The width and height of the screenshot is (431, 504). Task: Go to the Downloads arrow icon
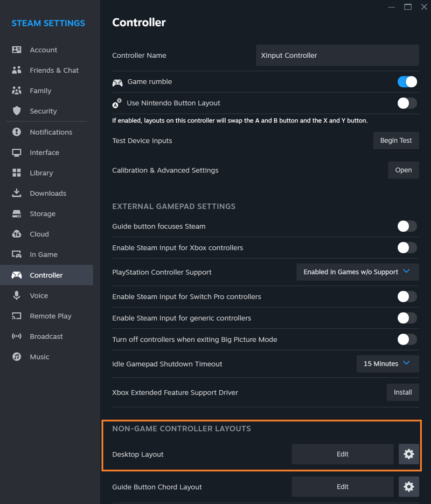pyautogui.click(x=17, y=193)
